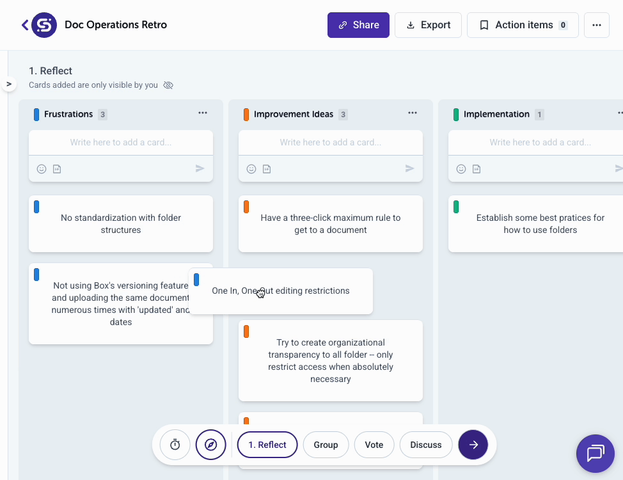Click emoji icon in Frustrations card input

42,169
